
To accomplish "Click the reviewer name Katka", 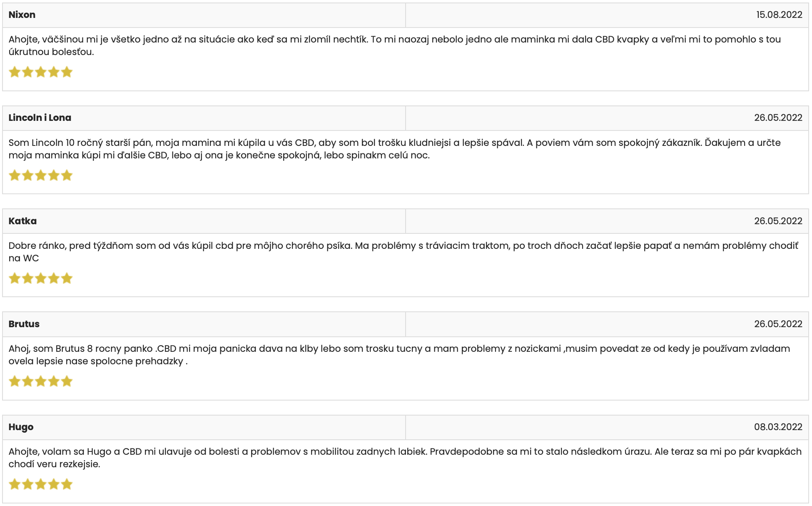I will point(22,221).
